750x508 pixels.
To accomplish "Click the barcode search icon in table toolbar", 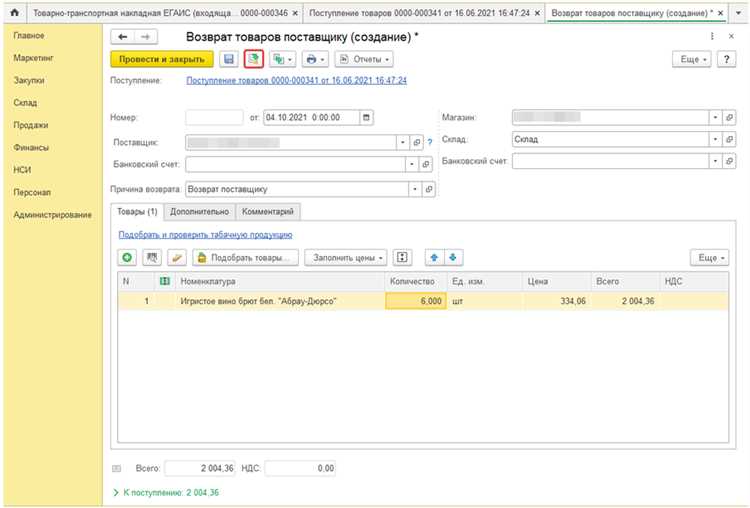I will tap(152, 257).
